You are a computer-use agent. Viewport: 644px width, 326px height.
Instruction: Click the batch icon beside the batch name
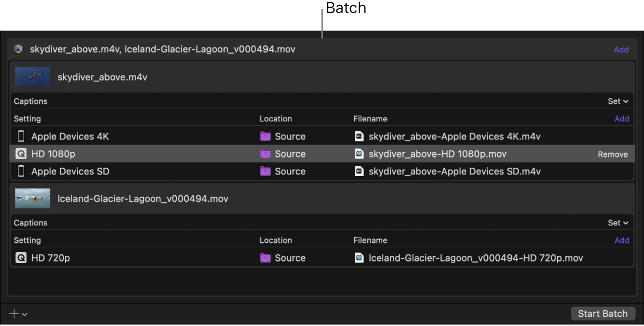[17, 49]
